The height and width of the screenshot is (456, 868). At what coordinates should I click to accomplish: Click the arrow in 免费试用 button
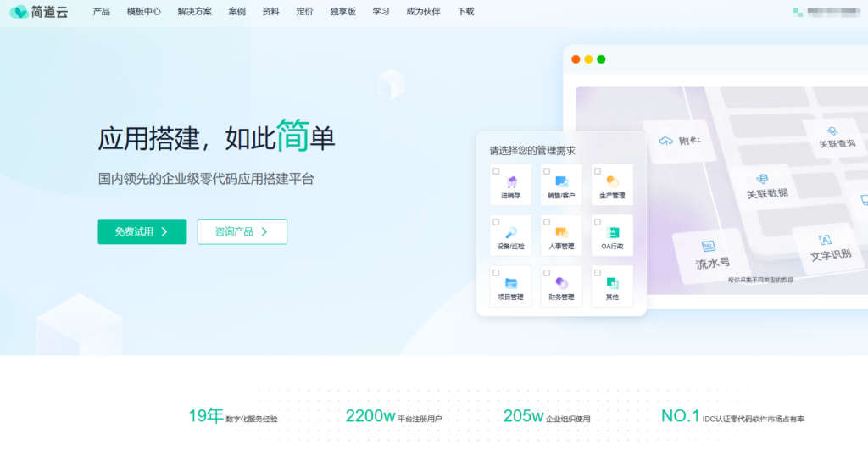pyautogui.click(x=164, y=232)
